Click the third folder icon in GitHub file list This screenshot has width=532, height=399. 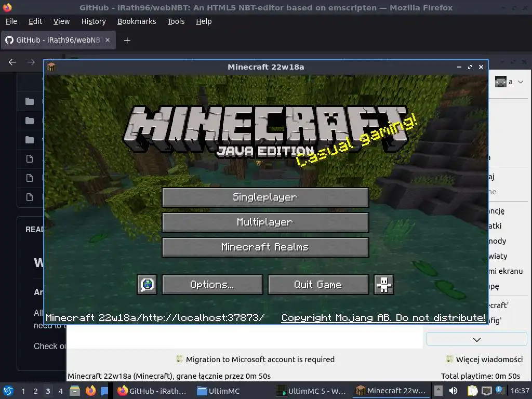(30, 139)
